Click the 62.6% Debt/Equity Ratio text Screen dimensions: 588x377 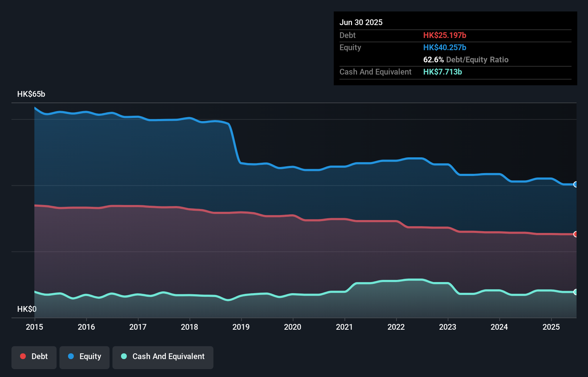click(x=466, y=59)
